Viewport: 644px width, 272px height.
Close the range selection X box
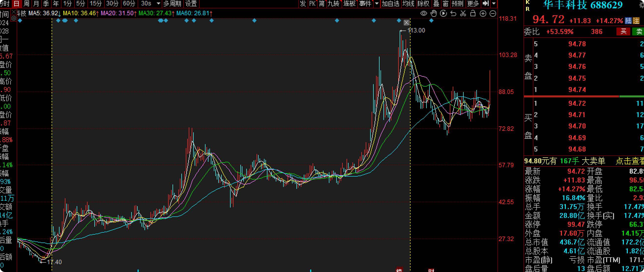[407, 23]
